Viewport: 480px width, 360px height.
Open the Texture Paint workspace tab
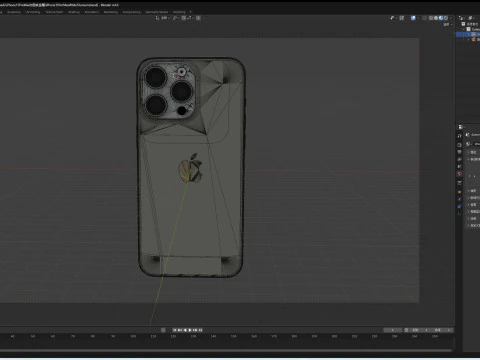[54, 12]
